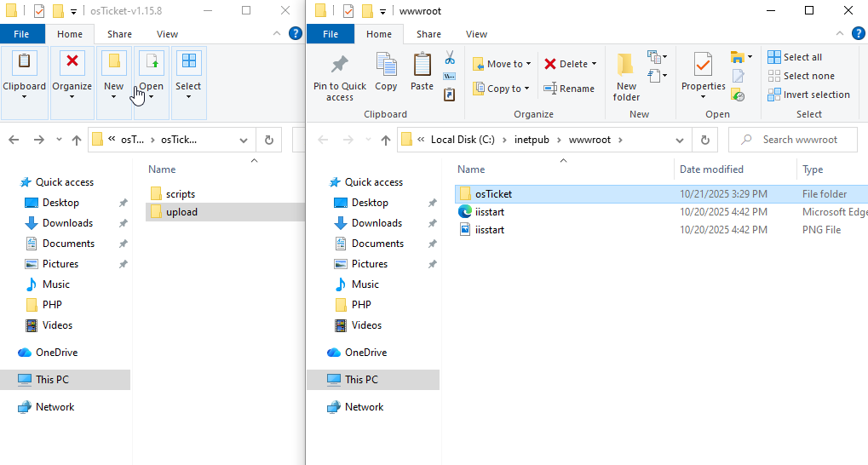Select Home tab in wwwroot window
This screenshot has width=868, height=465.
(x=379, y=34)
